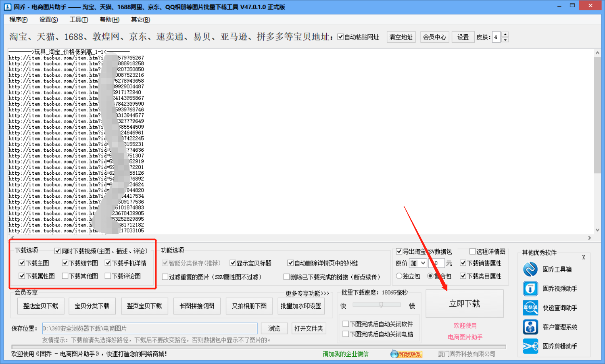Screen dimensions: 605x364
Task: Toggle 导出淘宝CSV数据包 checkbox
Action: [x=399, y=251]
